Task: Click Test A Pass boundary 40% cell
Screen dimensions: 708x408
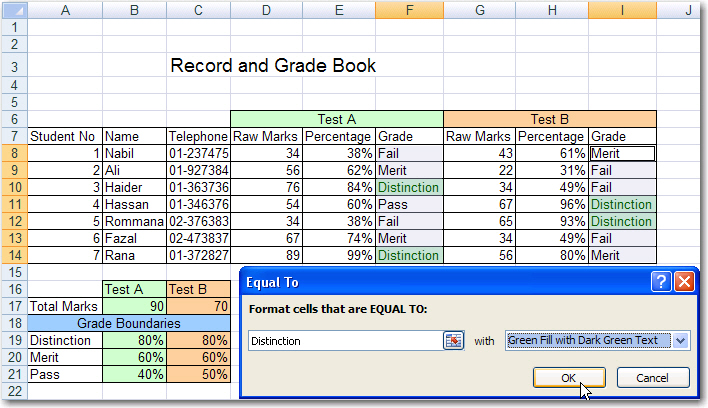Action: tap(135, 374)
